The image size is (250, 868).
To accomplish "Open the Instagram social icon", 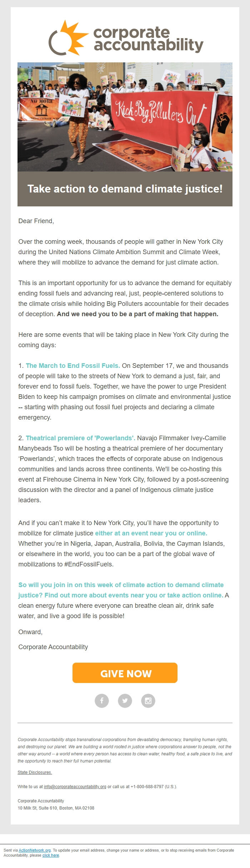I will click(148, 701).
